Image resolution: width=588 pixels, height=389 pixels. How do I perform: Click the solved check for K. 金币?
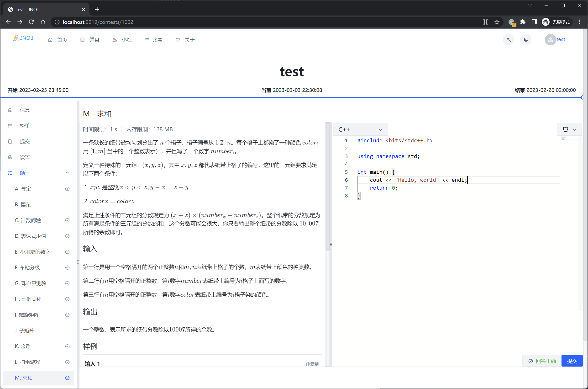(x=67, y=346)
